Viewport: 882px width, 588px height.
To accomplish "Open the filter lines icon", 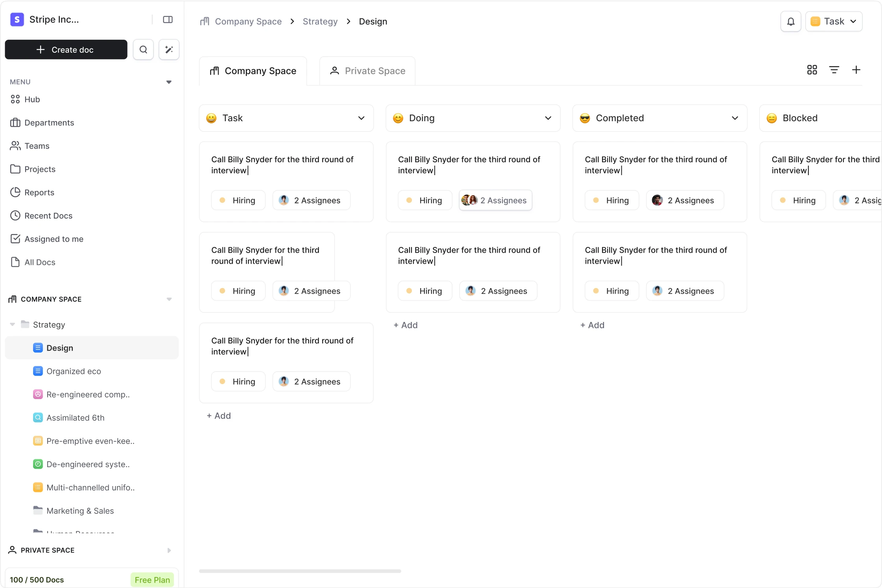I will tap(834, 70).
